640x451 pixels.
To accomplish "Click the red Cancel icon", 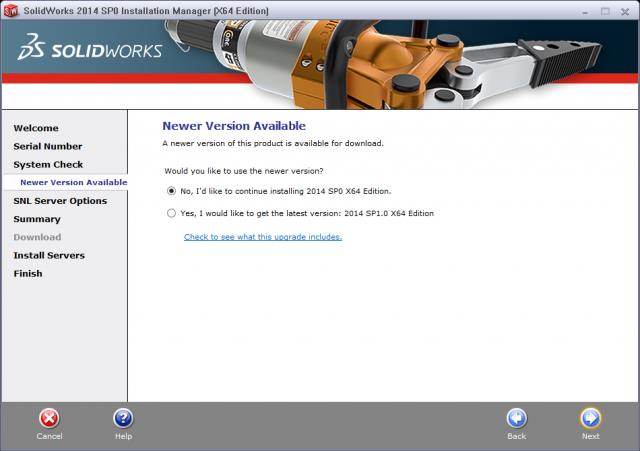I will 49,418.
